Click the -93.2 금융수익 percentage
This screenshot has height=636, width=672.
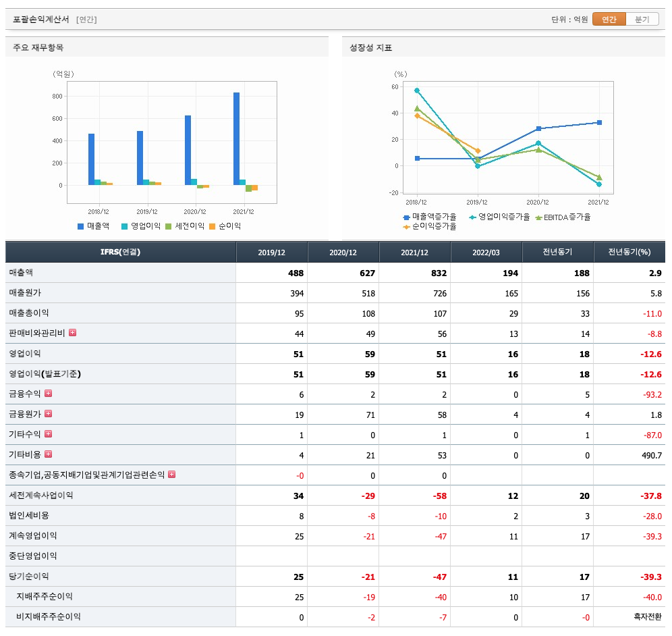pyautogui.click(x=652, y=394)
